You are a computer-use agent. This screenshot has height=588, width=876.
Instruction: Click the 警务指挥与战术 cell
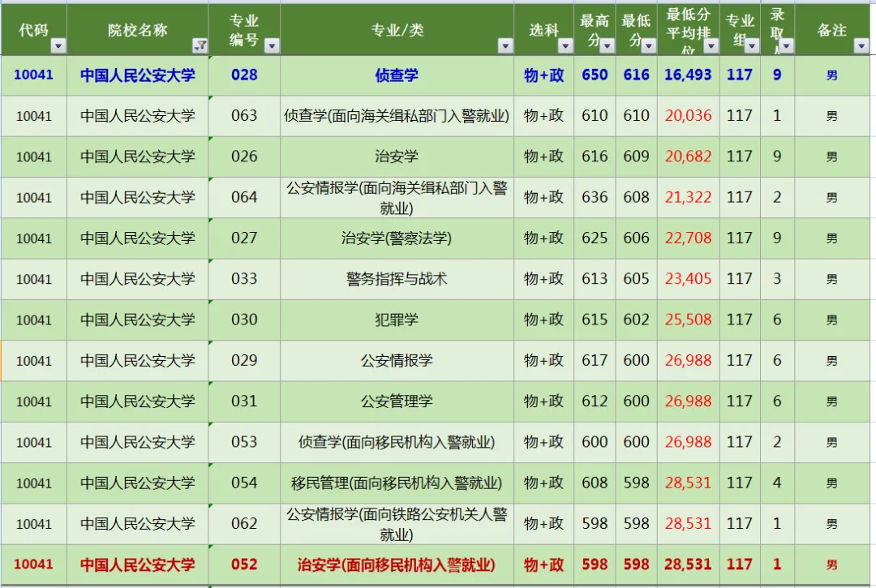click(x=397, y=279)
